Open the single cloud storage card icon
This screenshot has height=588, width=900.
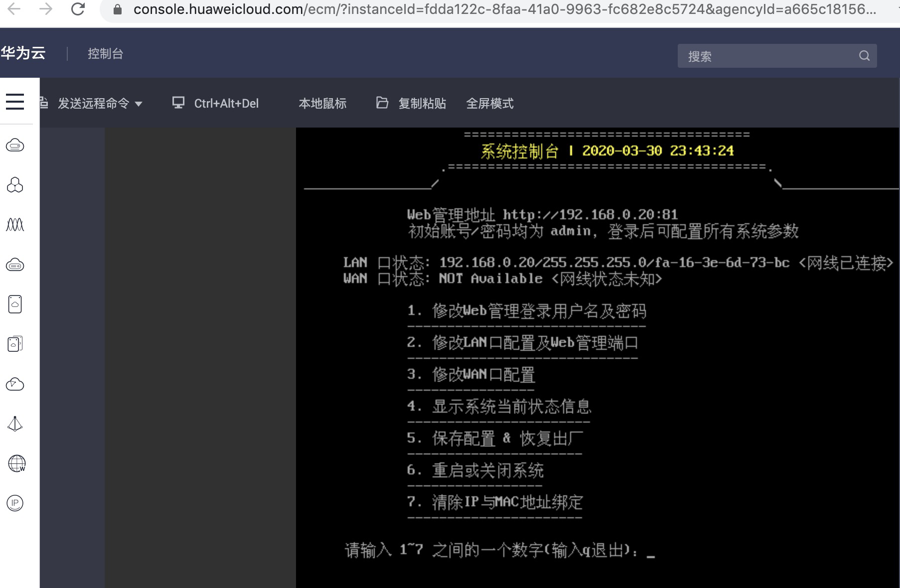(x=15, y=304)
